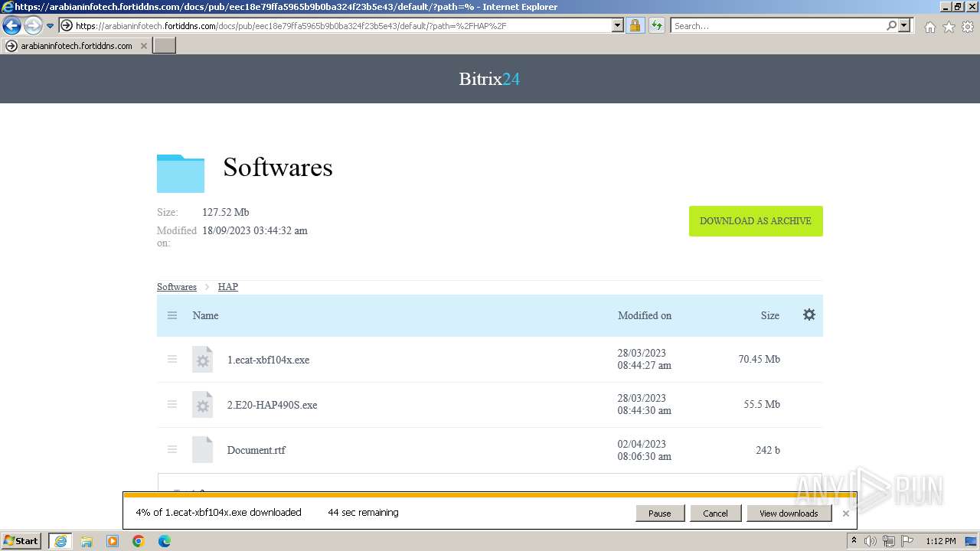
Task: Open Favorites star icon
Action: click(949, 27)
